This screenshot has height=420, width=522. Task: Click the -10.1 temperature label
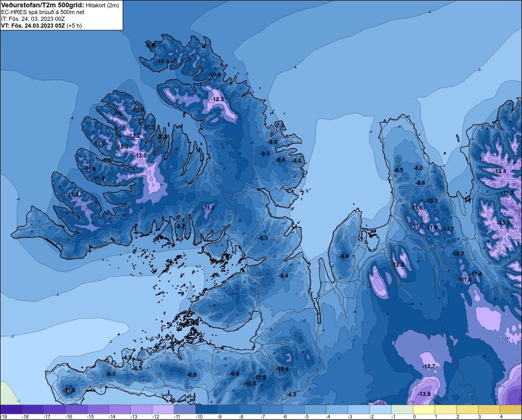[432, 201]
